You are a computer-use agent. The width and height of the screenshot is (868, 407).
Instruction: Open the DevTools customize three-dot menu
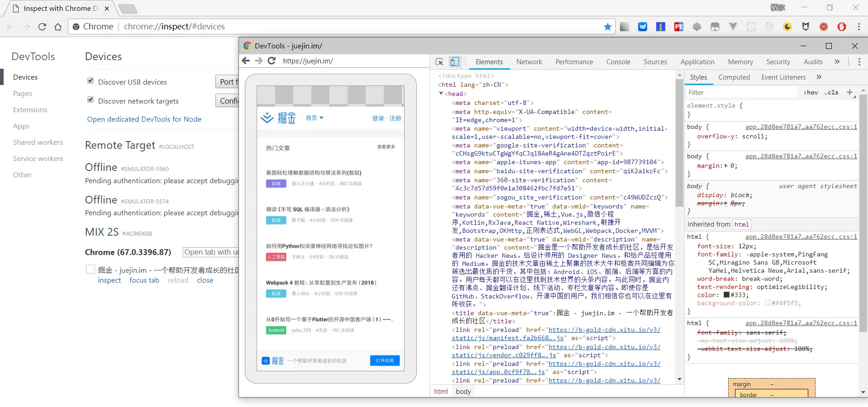[x=859, y=62]
